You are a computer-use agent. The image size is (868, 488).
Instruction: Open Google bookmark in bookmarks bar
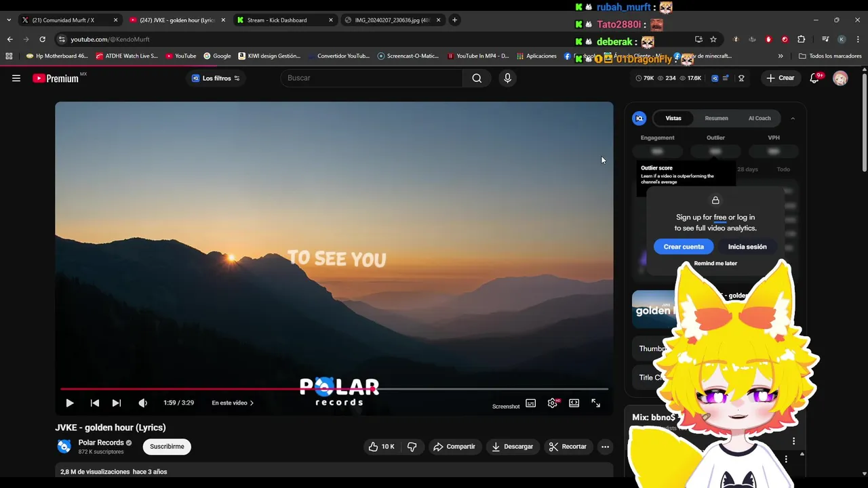[217, 56]
